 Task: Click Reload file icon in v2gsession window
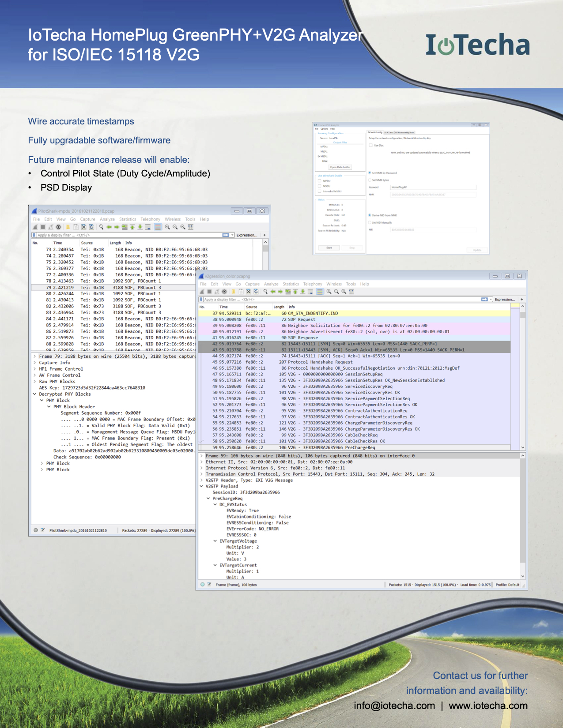[x=256, y=292]
